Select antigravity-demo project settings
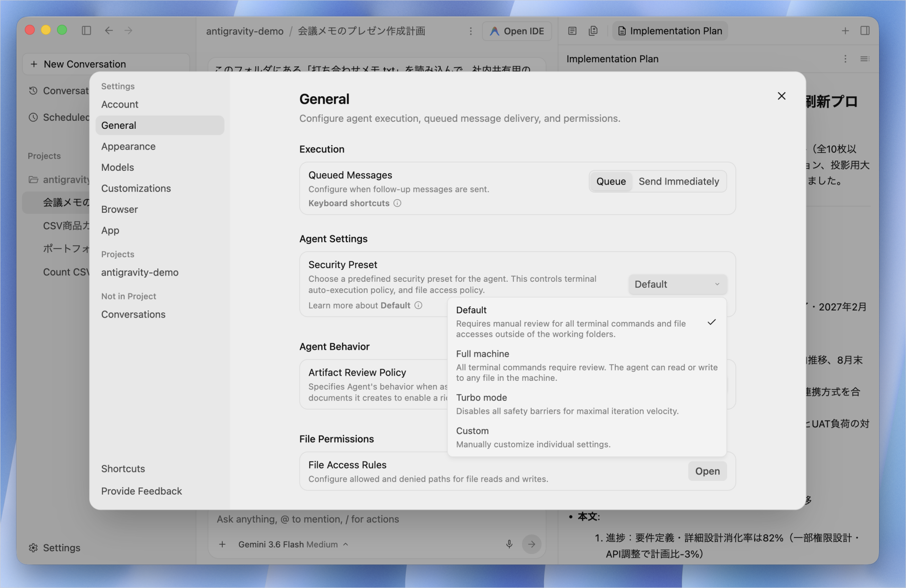This screenshot has height=588, width=906. click(159, 272)
